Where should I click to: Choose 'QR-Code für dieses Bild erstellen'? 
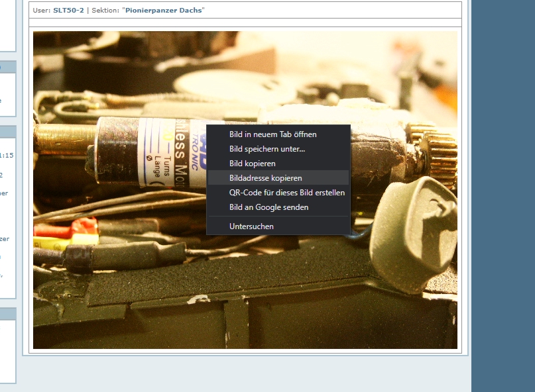click(286, 193)
